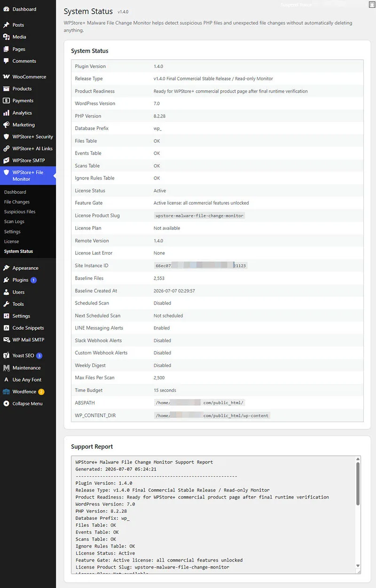Click the Marketing megaphone icon
376x588 pixels.
(6, 125)
